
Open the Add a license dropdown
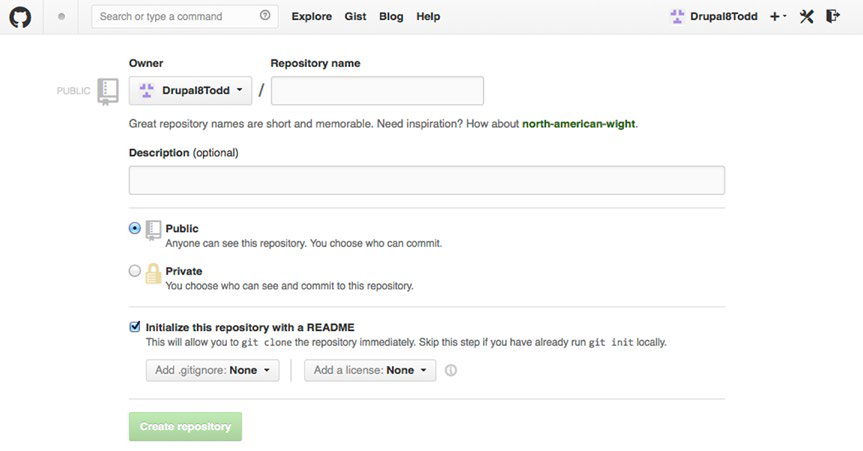(x=370, y=371)
